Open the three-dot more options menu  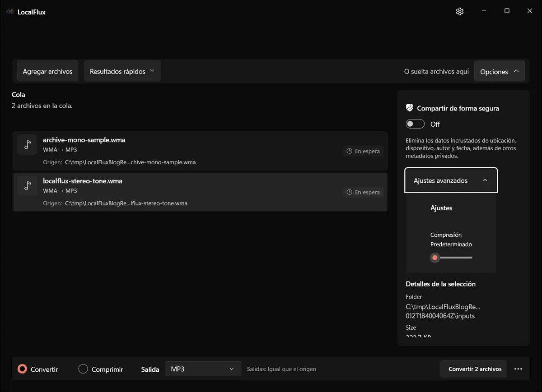[518, 369]
